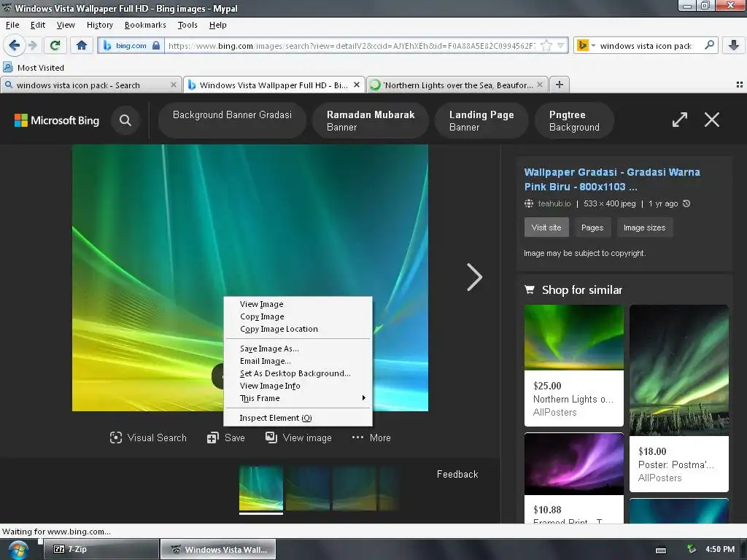Image resolution: width=747 pixels, height=560 pixels.
Task: Click the browser Back arrow button
Action: click(14, 46)
